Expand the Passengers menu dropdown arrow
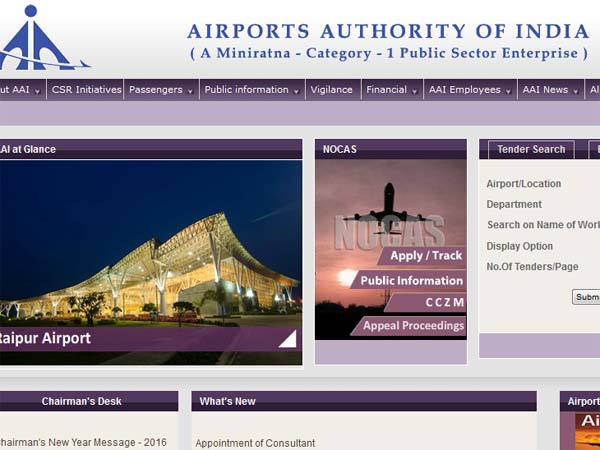Viewport: 600px width, 450px height. click(x=190, y=91)
